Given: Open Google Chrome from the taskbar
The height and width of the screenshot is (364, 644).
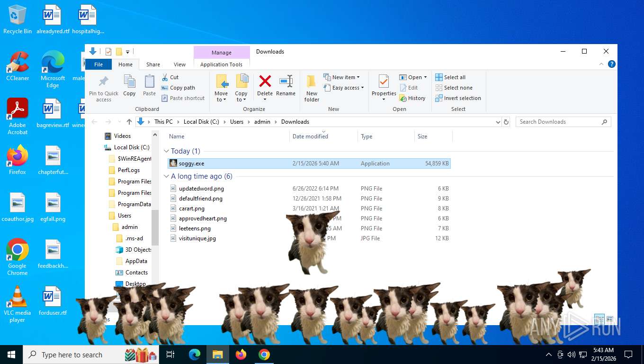Looking at the screenshot, I should pos(264,355).
